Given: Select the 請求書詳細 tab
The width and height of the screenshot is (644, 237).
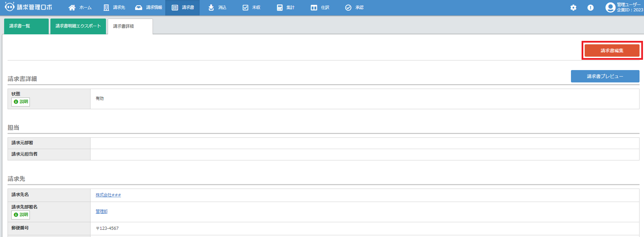Looking at the screenshot, I should (x=130, y=26).
